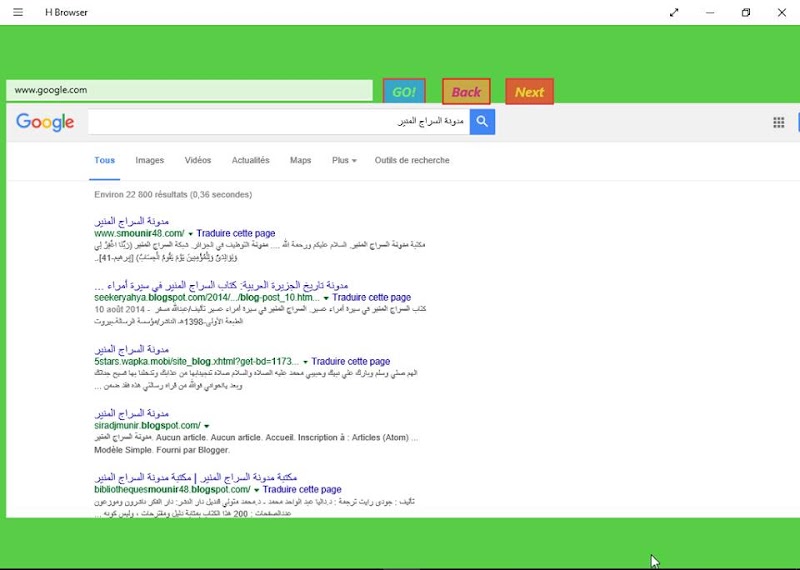Click the siradjmunir.blogspot.com/ green URL
Screen dimensions: 800x570
tap(147, 425)
